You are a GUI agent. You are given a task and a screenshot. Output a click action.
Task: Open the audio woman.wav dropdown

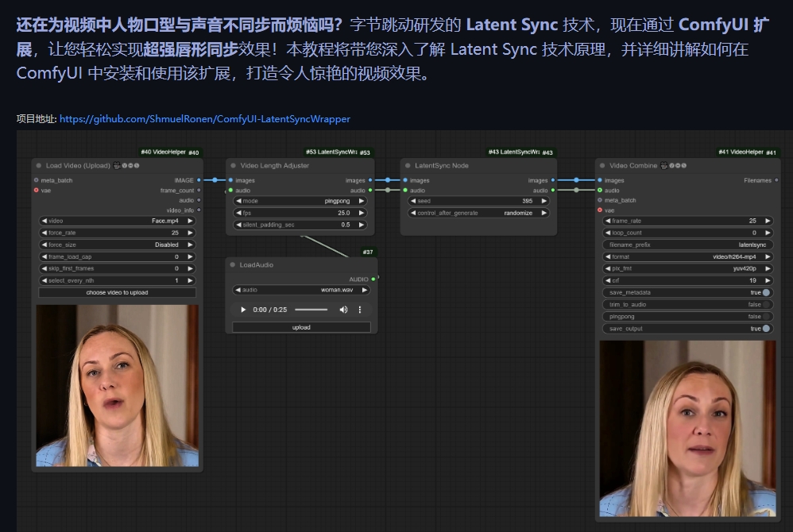pos(301,290)
